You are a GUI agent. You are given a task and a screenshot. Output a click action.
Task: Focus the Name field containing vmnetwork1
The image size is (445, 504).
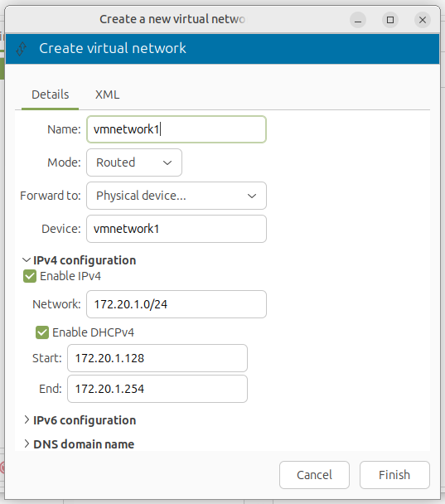point(177,129)
